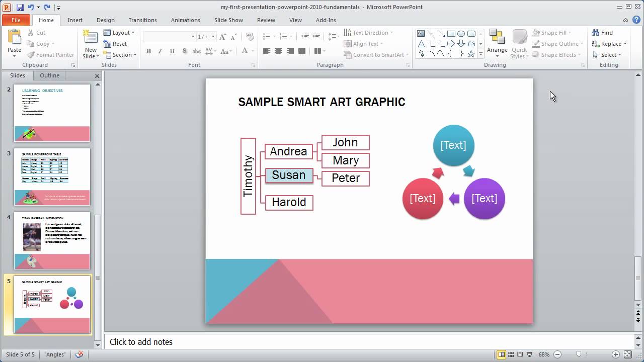
Task: Click the Paste clipboard icon
Action: coord(14,38)
